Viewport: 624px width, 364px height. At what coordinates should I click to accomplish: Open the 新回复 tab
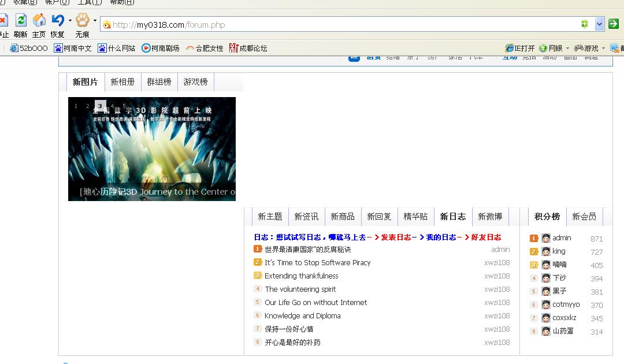pos(379,217)
